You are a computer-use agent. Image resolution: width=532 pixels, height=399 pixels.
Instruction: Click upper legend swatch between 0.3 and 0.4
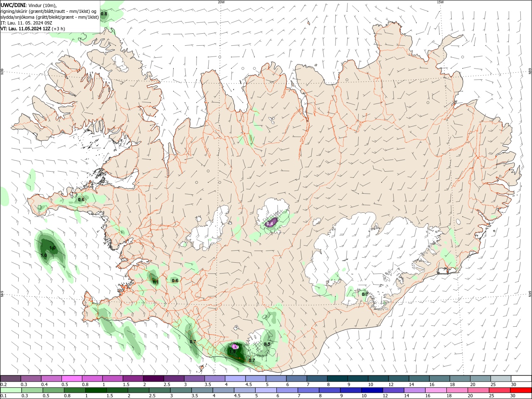31,378
